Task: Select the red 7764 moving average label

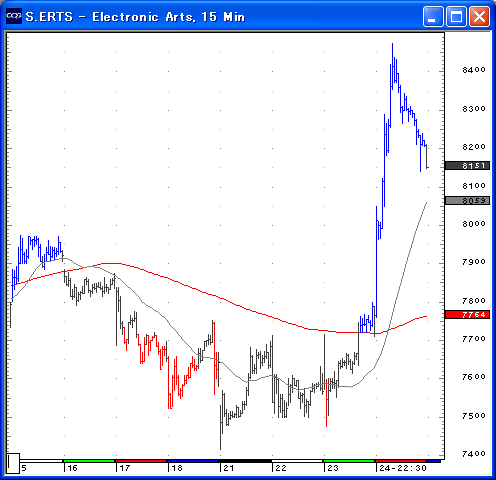Action: [x=467, y=315]
